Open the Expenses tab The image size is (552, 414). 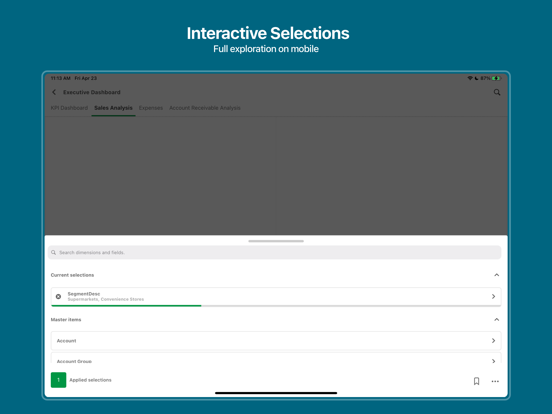pyautogui.click(x=151, y=108)
